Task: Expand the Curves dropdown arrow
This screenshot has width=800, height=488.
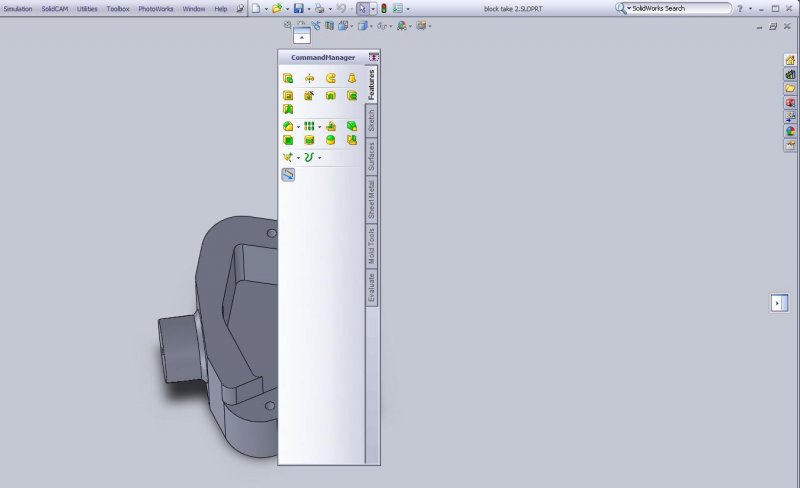Action: pos(319,158)
